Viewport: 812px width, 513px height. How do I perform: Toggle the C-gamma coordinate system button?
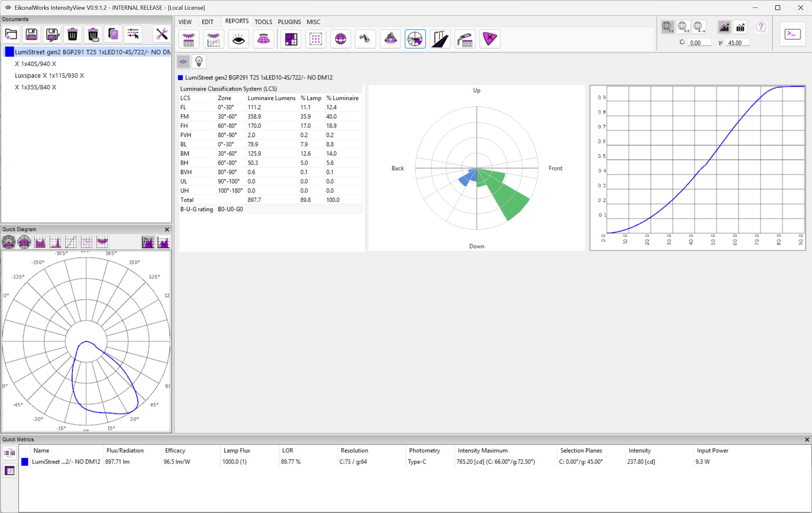(667, 27)
